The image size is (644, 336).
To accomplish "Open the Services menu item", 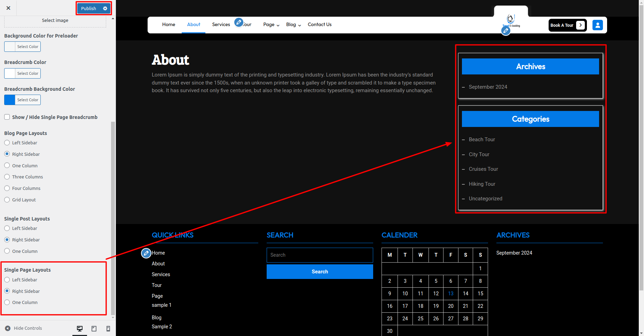I will 221,25.
